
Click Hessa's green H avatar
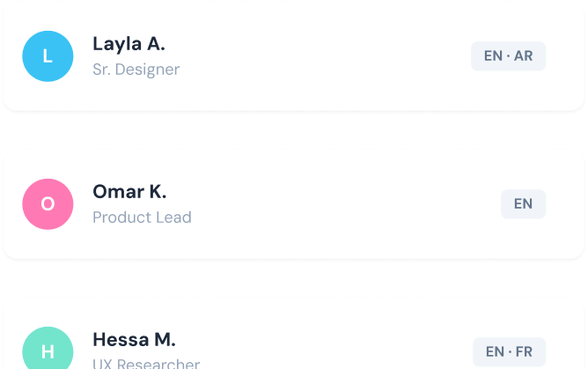[x=48, y=348]
